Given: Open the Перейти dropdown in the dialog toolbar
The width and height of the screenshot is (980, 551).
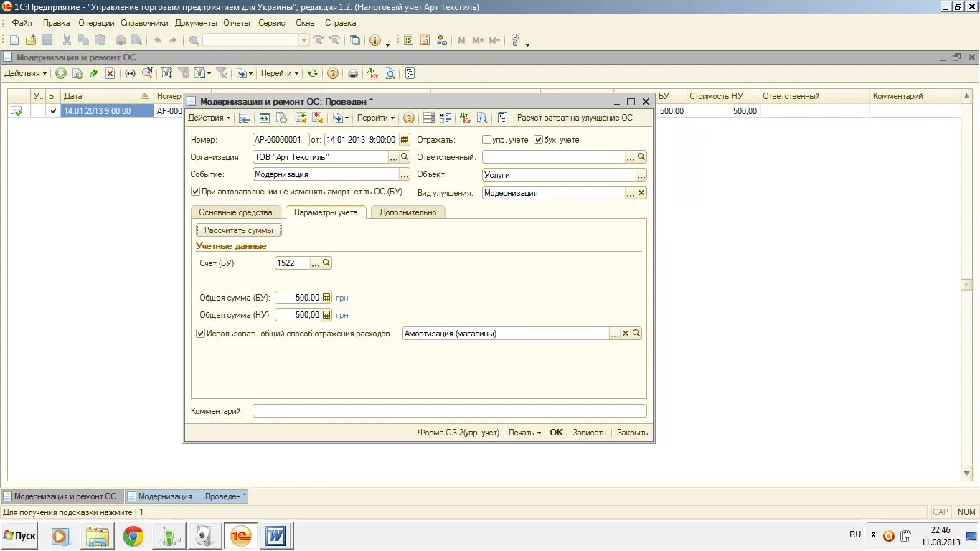Looking at the screenshot, I should [x=376, y=118].
